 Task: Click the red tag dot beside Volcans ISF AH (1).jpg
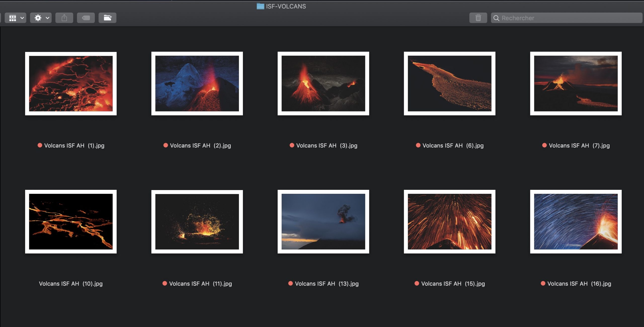[40, 145]
